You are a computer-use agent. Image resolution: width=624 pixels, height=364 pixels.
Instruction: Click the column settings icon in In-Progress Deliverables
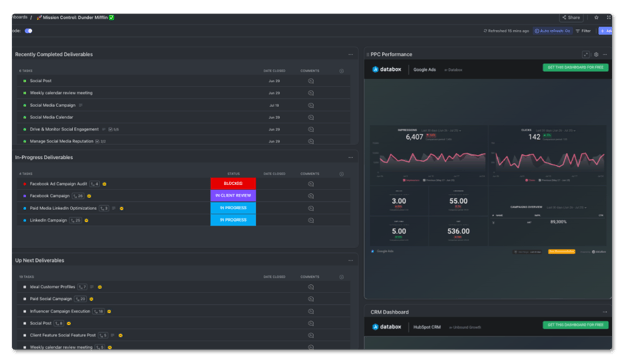tap(341, 174)
